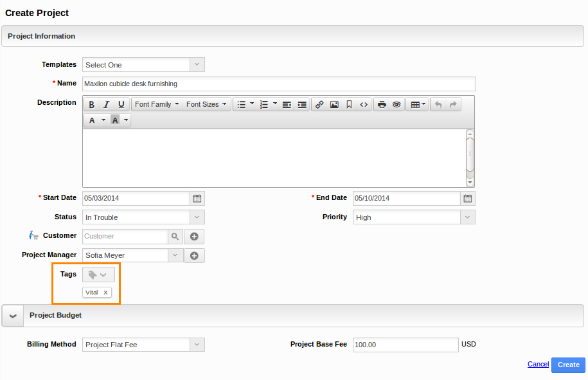Open the Priority dropdown set to High
The width and height of the screenshot is (588, 380).
(x=468, y=217)
